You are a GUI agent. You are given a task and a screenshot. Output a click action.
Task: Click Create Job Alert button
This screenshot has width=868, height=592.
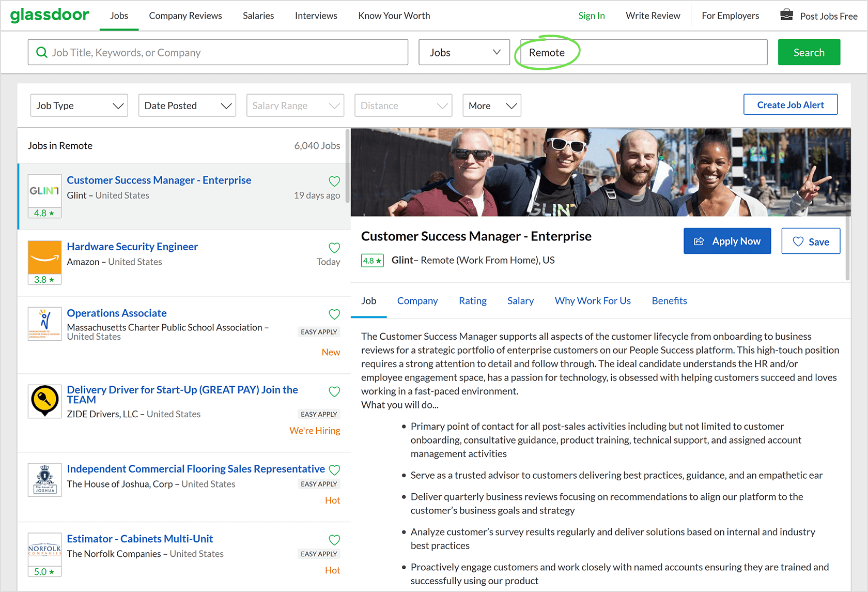coord(790,105)
